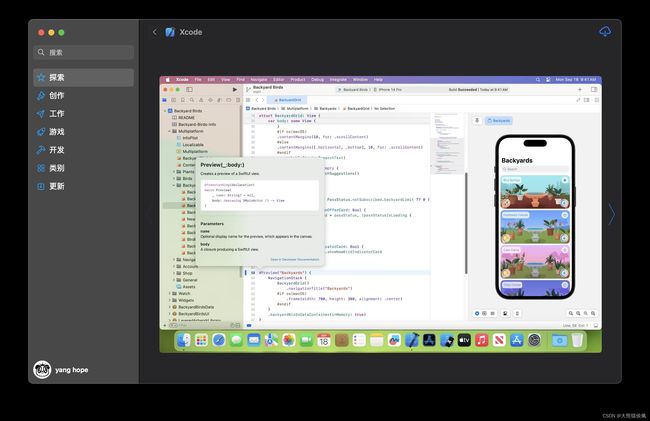
Task: Open the 类别 section in the sidebar
Action: pyautogui.click(x=83, y=168)
